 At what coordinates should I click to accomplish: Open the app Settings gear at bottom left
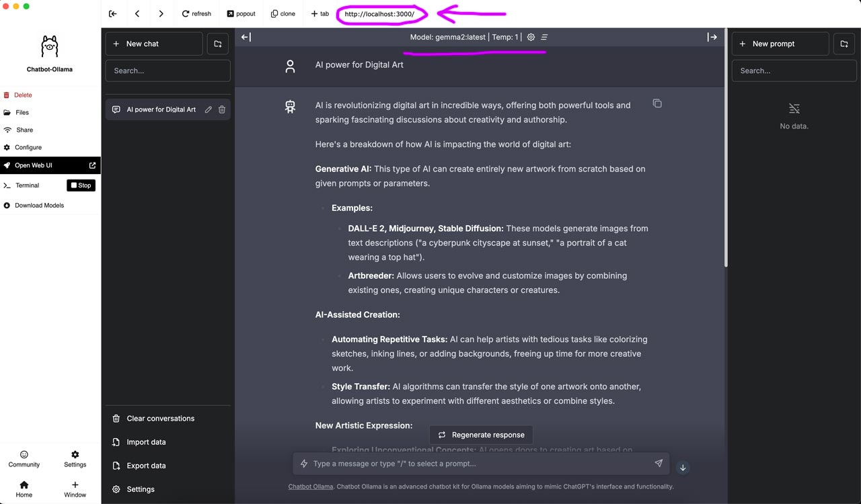pyautogui.click(x=75, y=459)
